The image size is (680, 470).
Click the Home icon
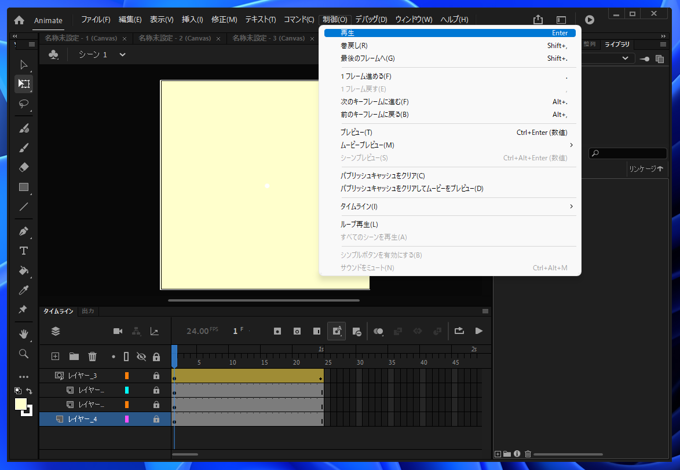click(x=18, y=20)
